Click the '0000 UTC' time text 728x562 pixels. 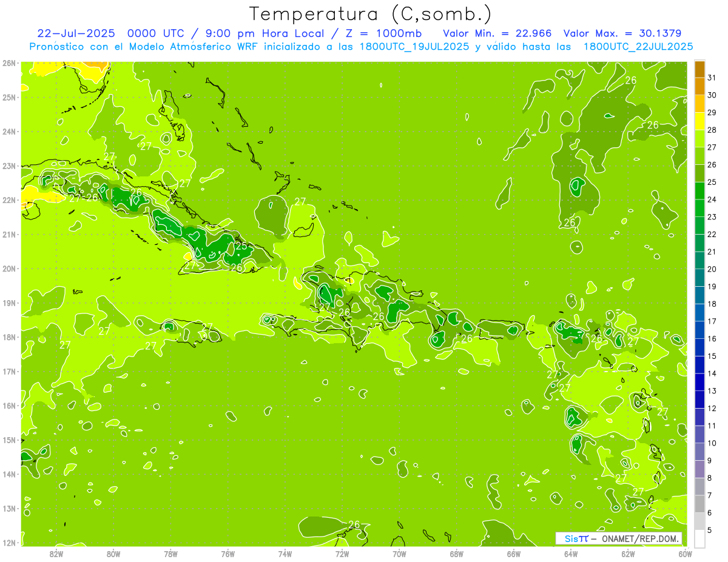pyautogui.click(x=155, y=33)
